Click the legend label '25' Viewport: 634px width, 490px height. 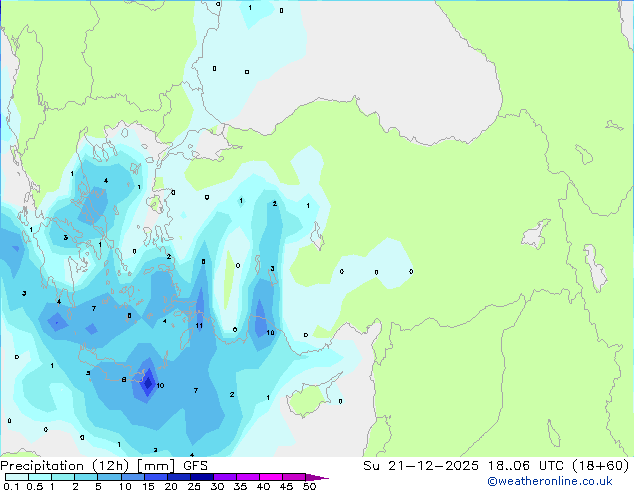[x=194, y=486]
